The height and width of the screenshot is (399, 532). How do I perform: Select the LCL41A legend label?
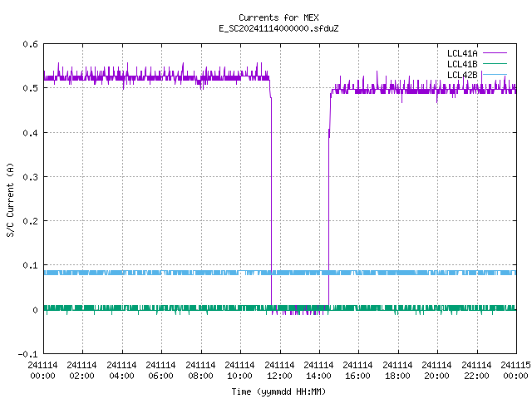[462, 53]
